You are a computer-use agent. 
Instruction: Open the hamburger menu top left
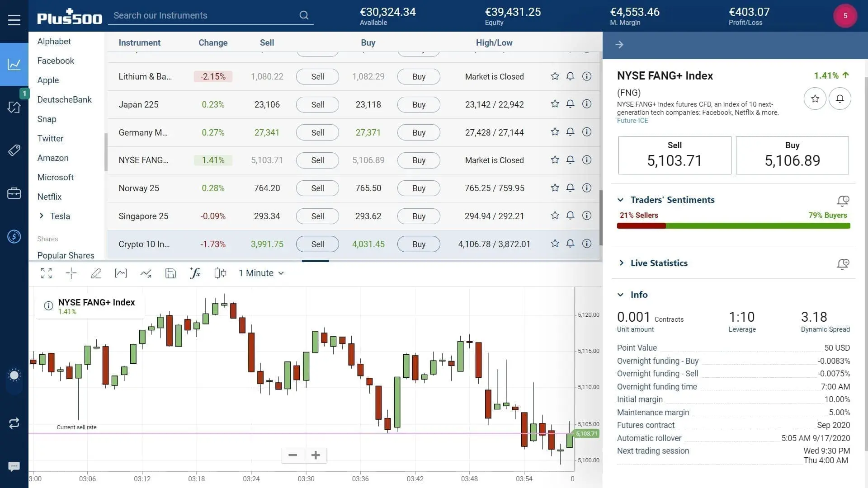tap(14, 19)
